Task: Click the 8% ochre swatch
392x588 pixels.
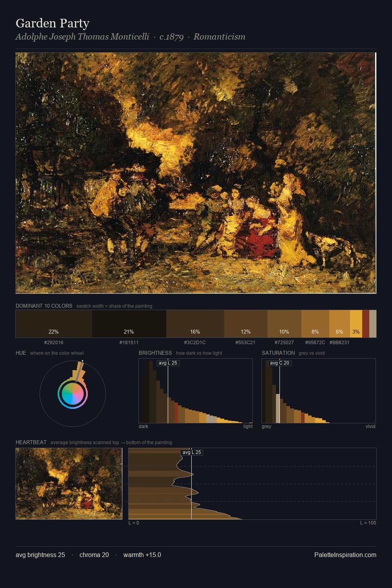Action: click(315, 324)
